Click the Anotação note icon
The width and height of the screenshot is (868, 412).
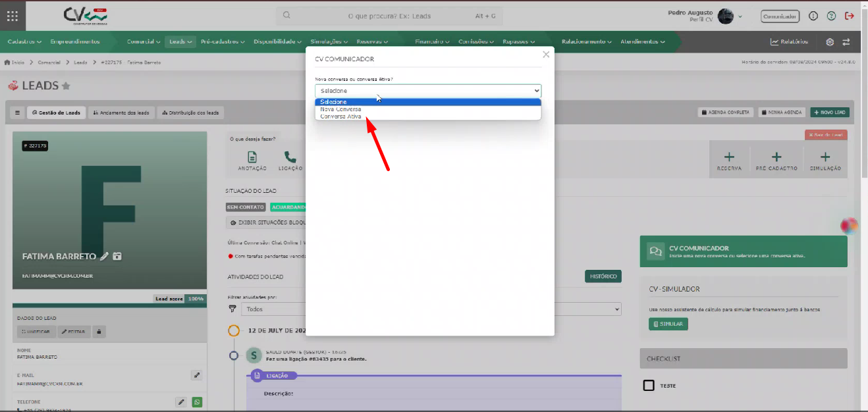point(252,157)
